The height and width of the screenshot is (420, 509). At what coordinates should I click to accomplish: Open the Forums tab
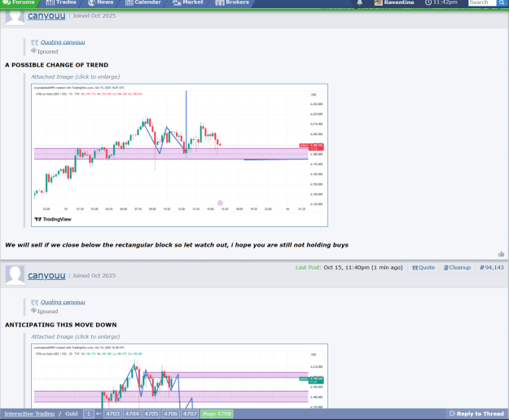tap(19, 2)
